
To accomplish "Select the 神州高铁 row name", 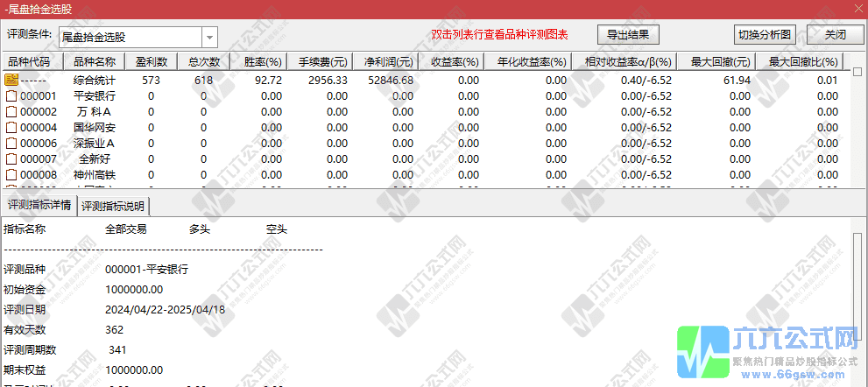I will click(x=94, y=175).
